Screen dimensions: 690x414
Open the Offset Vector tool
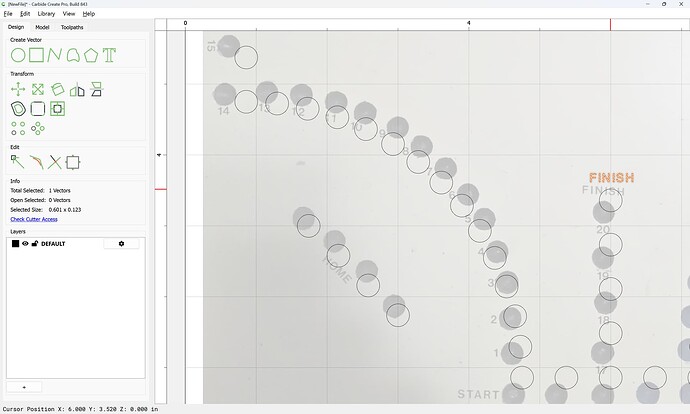click(x=18, y=109)
